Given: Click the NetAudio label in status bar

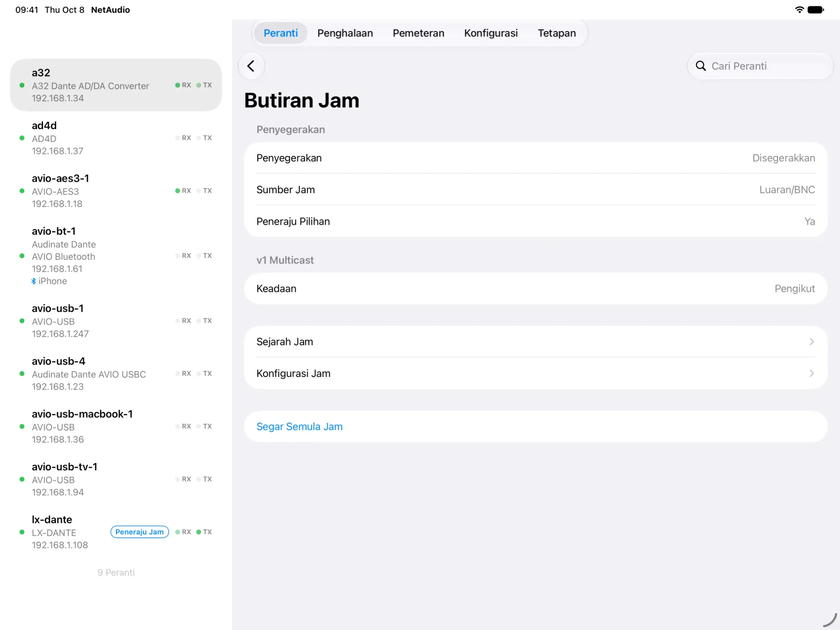Looking at the screenshot, I should [110, 10].
